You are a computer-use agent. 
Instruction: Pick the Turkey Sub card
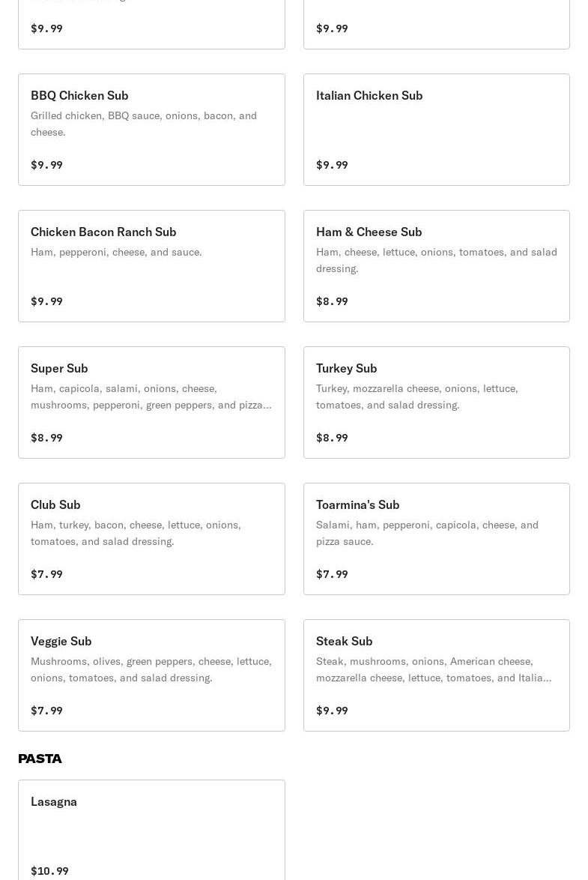(437, 403)
